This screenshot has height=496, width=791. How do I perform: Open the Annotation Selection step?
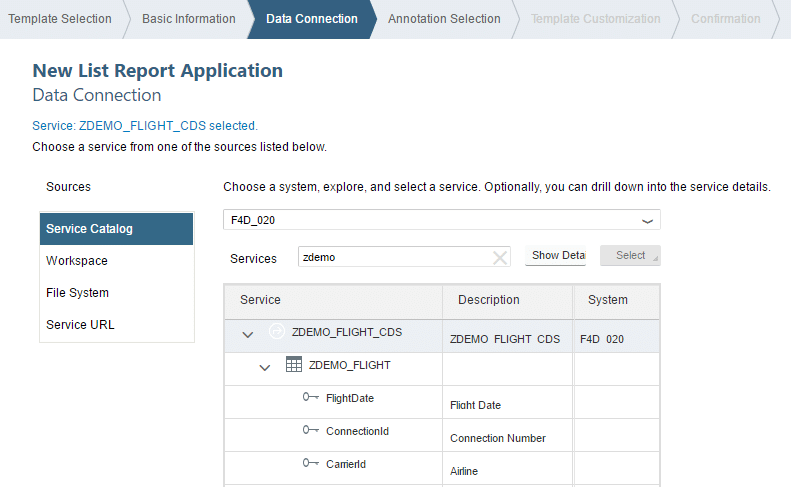(x=444, y=19)
